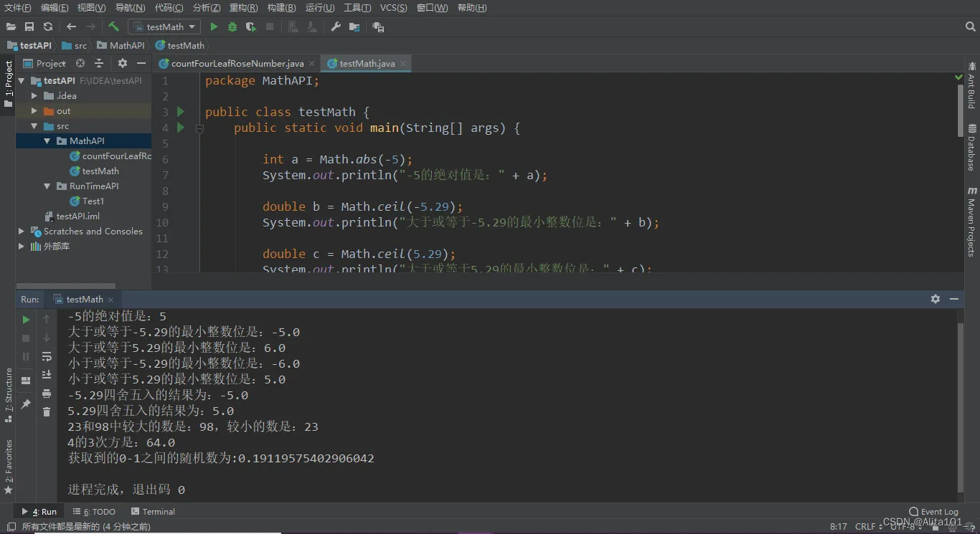
Task: Open the 重构(R) menu
Action: click(x=243, y=8)
